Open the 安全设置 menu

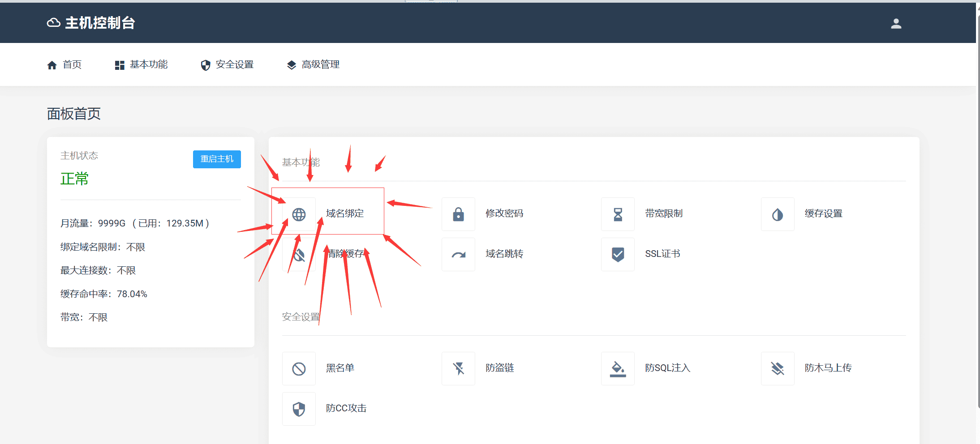pos(227,65)
